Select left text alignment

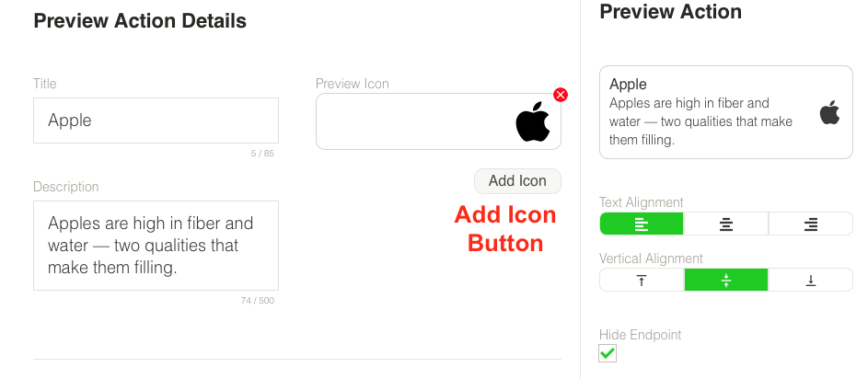click(642, 224)
